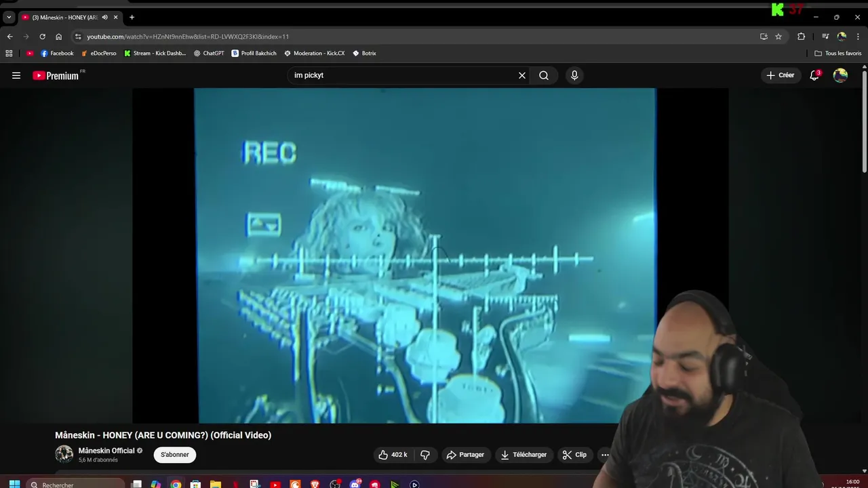This screenshot has width=868, height=488.
Task: Open Måneskin Official channel avatar
Action: (64, 454)
